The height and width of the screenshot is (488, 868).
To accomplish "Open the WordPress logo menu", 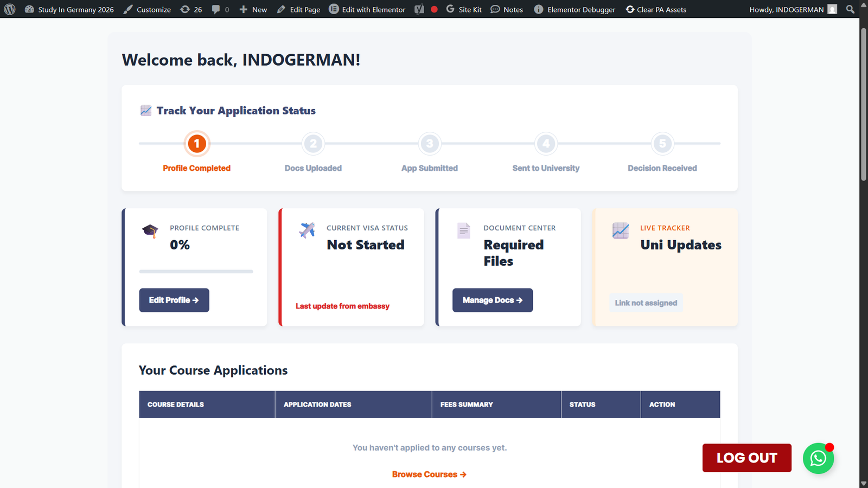I will point(9,9).
